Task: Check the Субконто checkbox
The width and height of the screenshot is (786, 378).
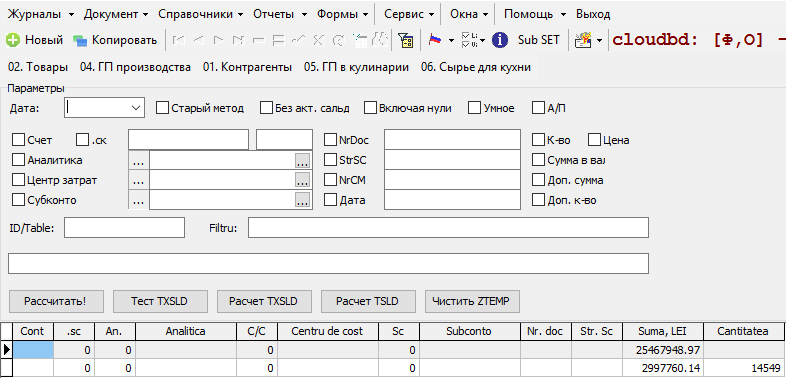Action: tap(19, 200)
